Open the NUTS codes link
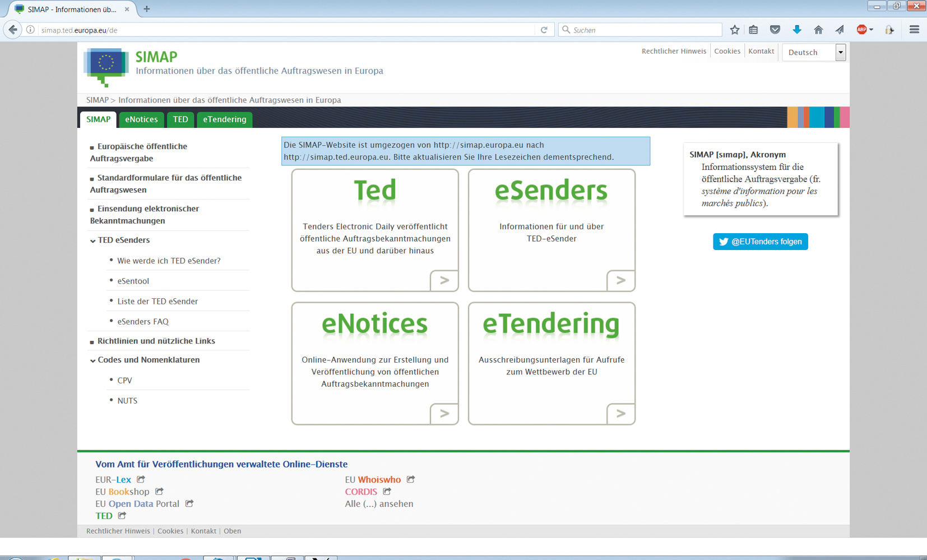This screenshot has width=927, height=560. (x=127, y=400)
